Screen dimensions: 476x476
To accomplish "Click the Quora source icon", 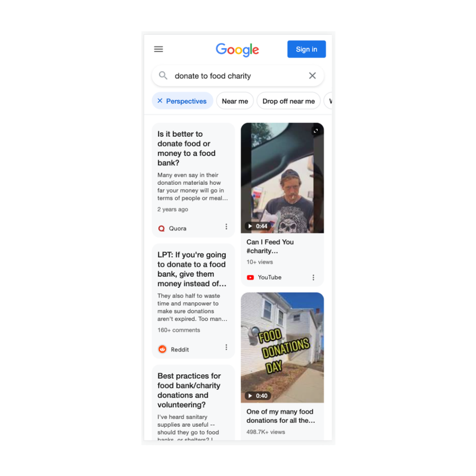I will pos(162,229).
